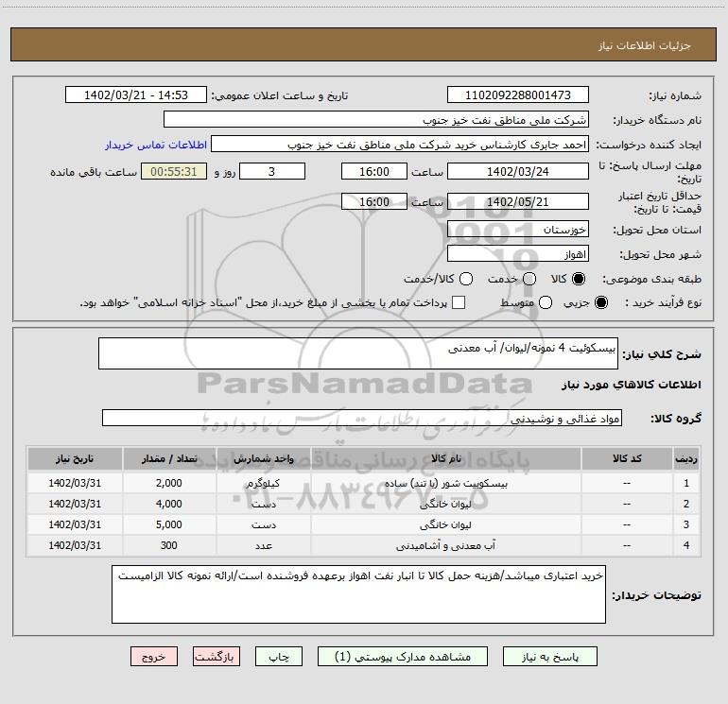Click the بازگشت back button
Viewport: 728px width, 704px height.
[217, 657]
